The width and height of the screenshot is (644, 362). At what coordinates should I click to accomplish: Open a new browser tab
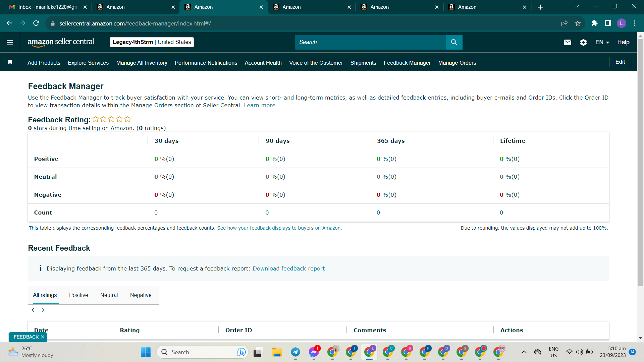(540, 7)
